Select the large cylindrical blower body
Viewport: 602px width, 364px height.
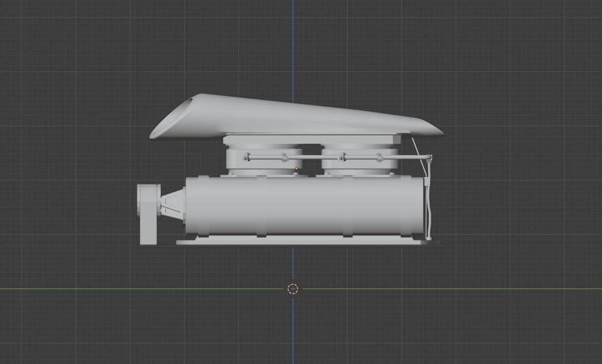[x=305, y=206]
